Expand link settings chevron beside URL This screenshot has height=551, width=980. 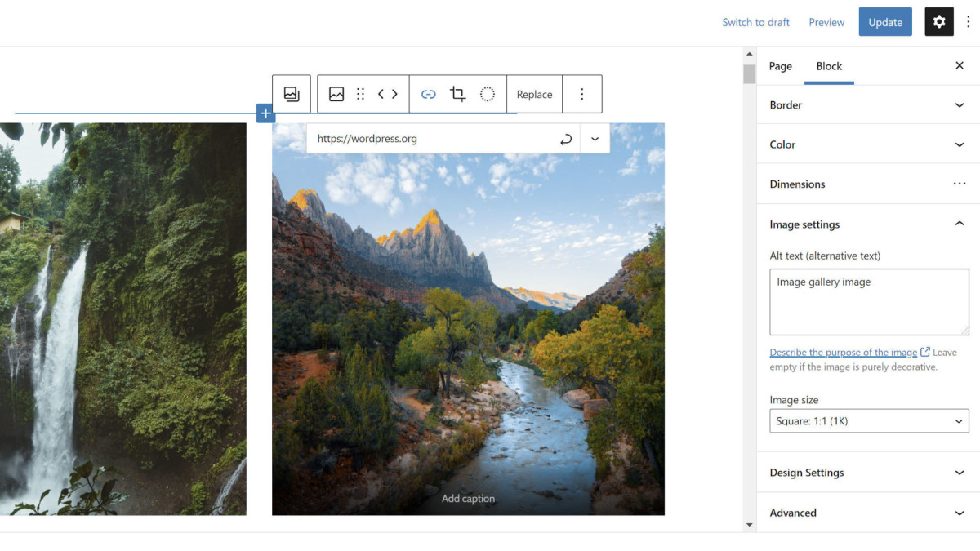(x=595, y=139)
